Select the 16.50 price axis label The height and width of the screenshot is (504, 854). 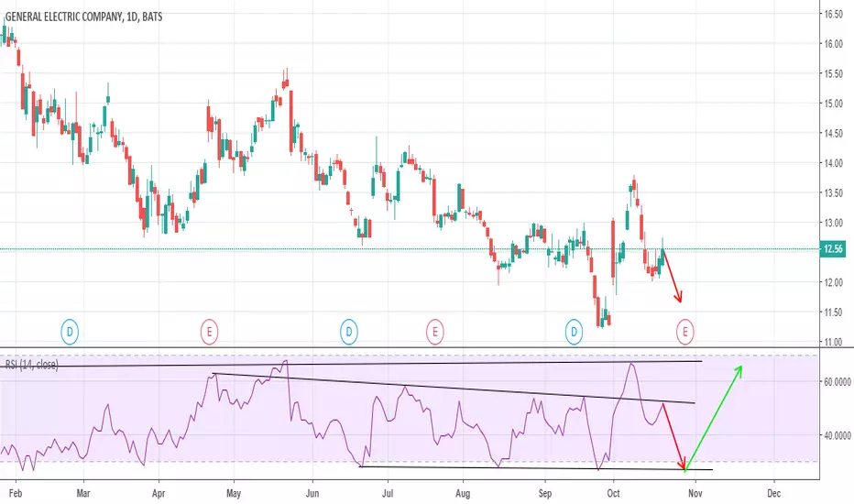tap(833, 14)
